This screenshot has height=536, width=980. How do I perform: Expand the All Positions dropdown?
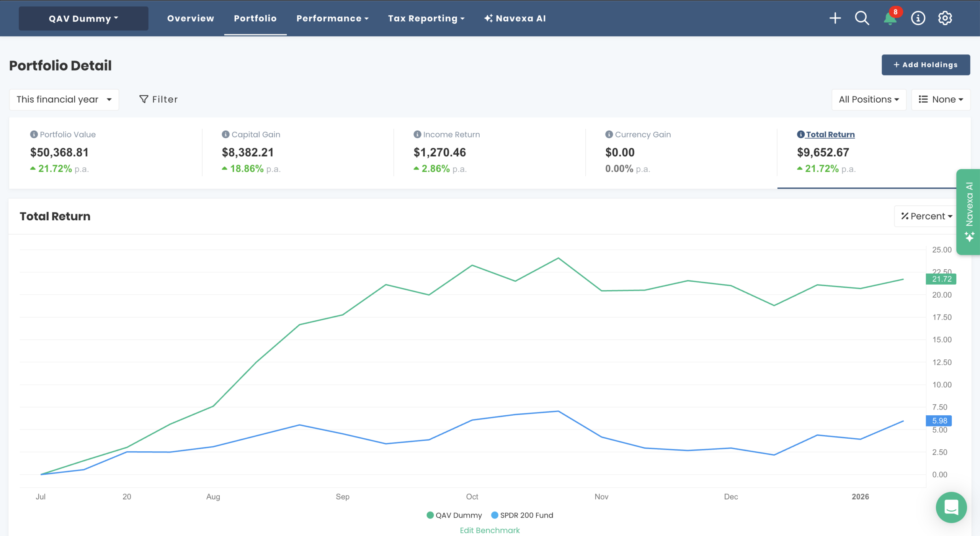pos(869,99)
